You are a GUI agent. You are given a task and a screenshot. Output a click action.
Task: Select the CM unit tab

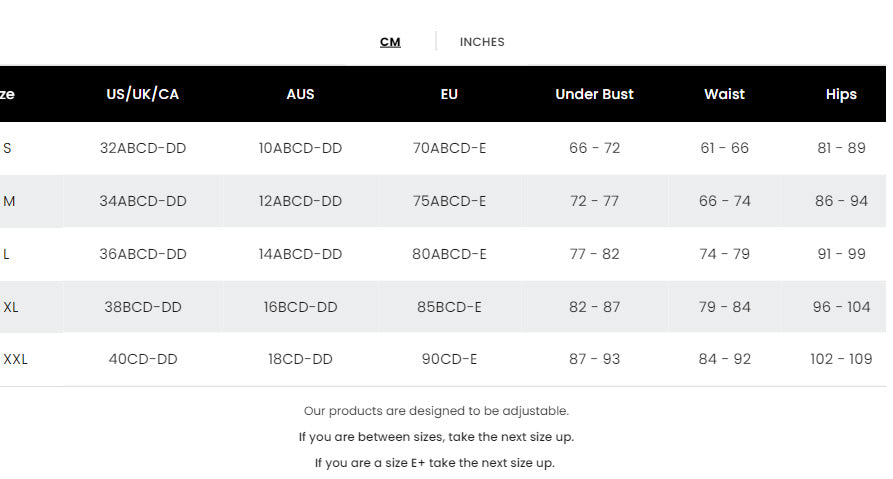pyautogui.click(x=390, y=42)
